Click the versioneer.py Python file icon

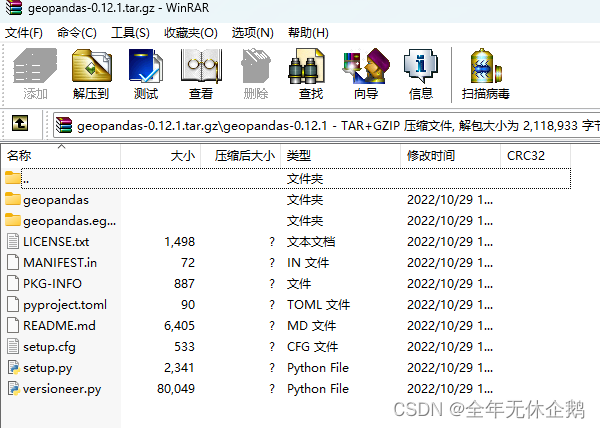point(14,389)
